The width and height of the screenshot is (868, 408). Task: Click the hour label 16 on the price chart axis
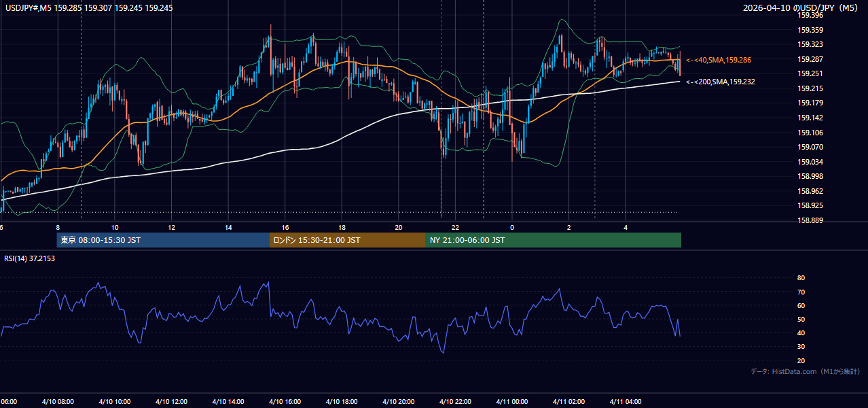[285, 227]
